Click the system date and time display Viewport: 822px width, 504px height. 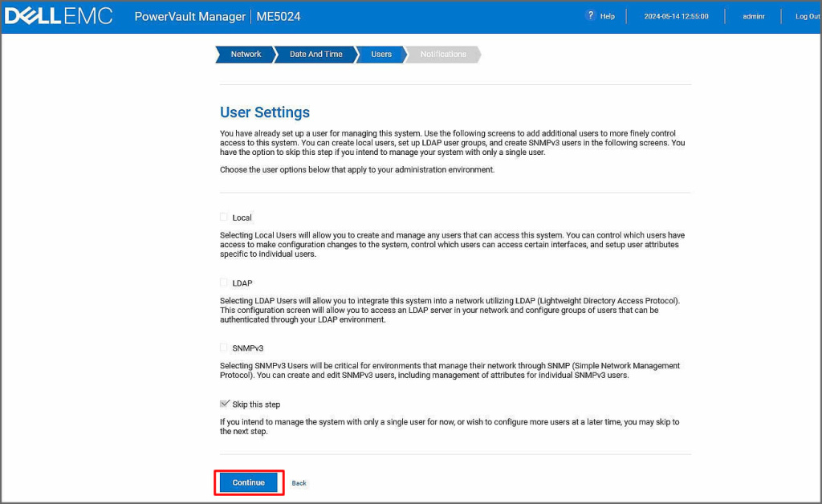676,16
